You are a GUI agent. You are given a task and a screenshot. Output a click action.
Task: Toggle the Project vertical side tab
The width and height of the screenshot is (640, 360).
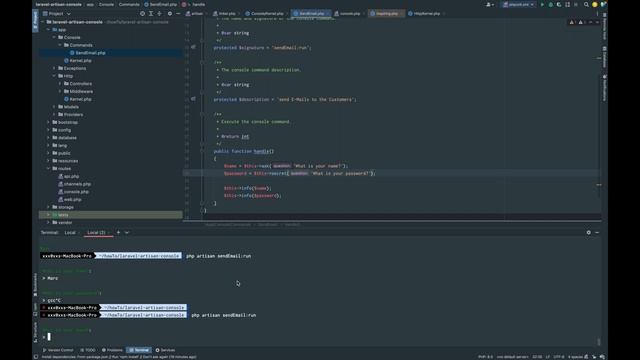(x=36, y=19)
